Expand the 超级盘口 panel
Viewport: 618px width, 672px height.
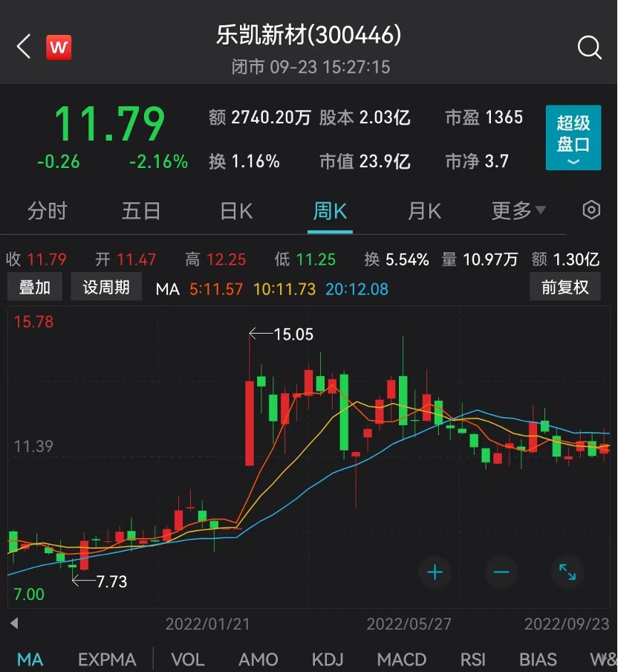tap(573, 138)
